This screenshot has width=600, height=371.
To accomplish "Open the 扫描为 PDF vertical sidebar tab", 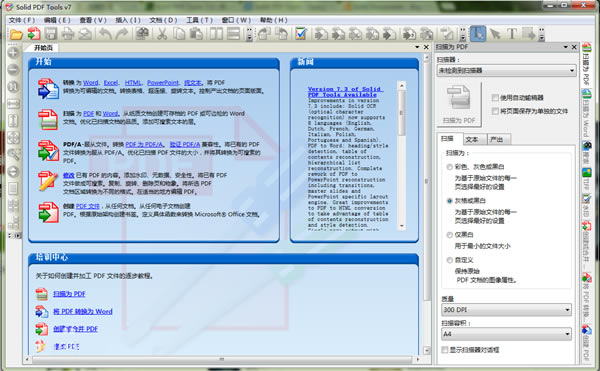I will (x=586, y=64).
